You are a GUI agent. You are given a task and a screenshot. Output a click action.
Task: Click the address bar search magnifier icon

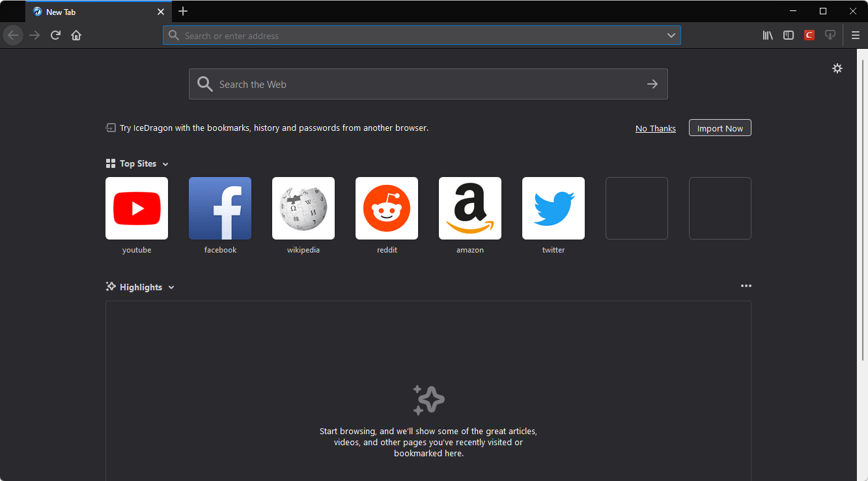pos(174,35)
